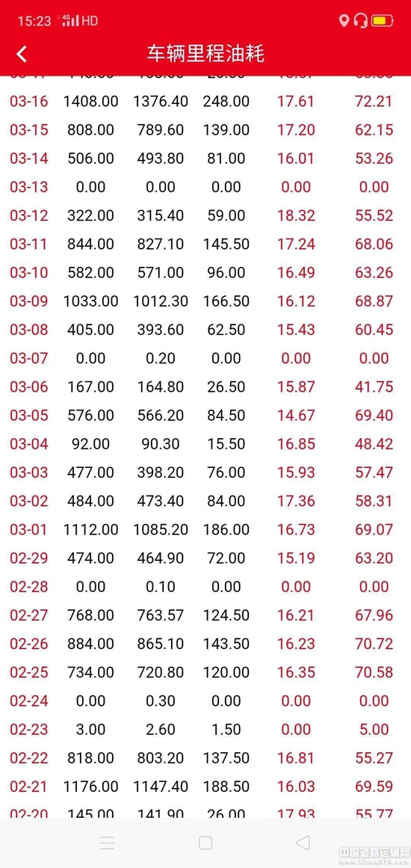
Task: Select the 02-23 row showing 3.00
Action: coord(205,729)
